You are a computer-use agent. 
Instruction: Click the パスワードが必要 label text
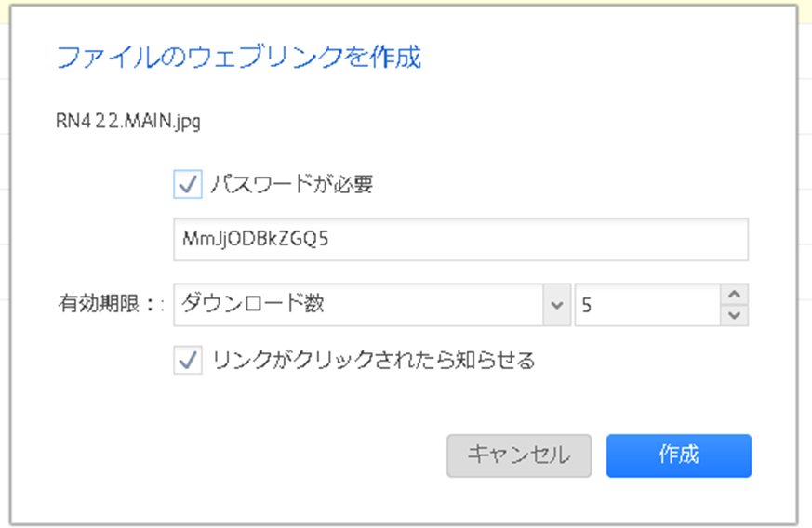click(291, 184)
